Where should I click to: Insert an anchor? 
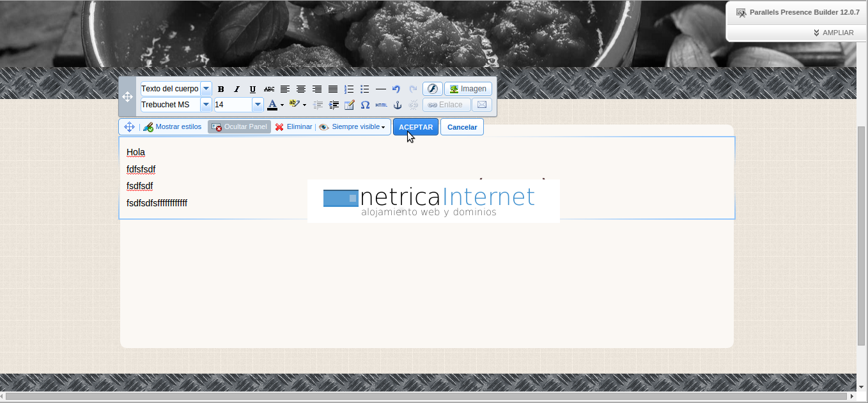click(x=397, y=105)
